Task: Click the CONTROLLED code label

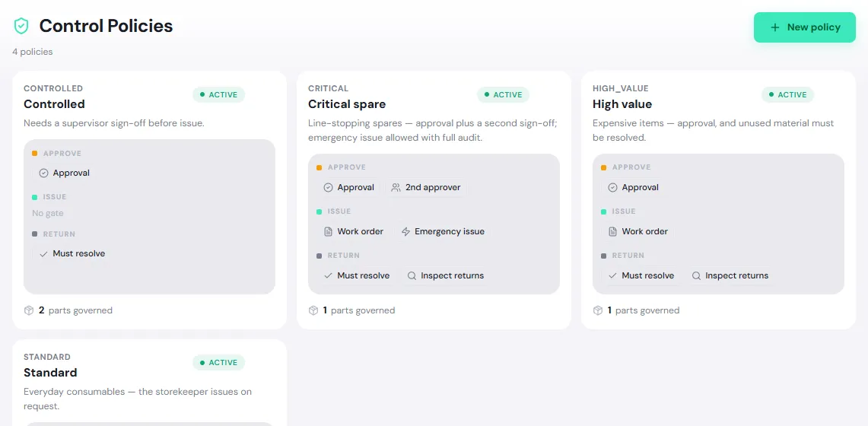Action: 53,88
